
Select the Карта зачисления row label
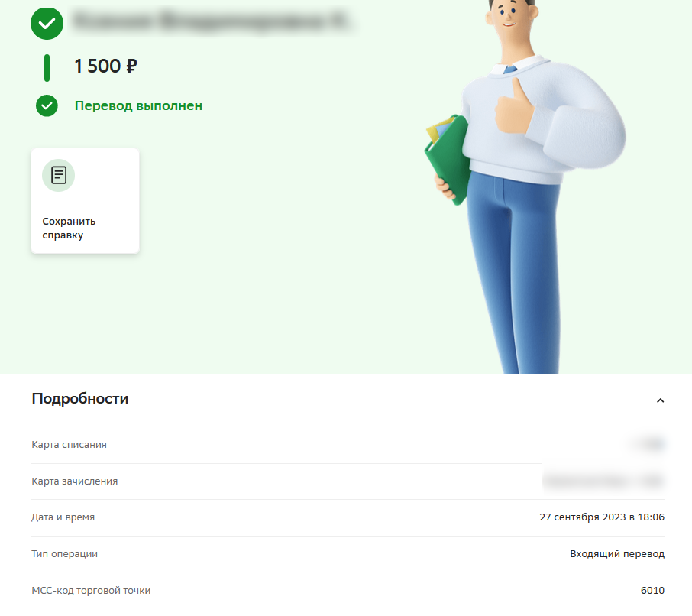75,481
